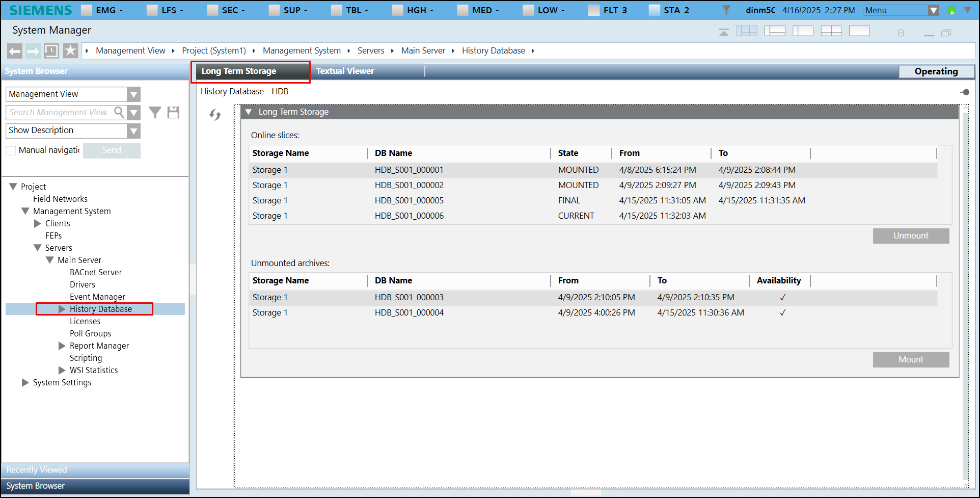Click the pin slider toggle near the top right

pyautogui.click(x=965, y=92)
